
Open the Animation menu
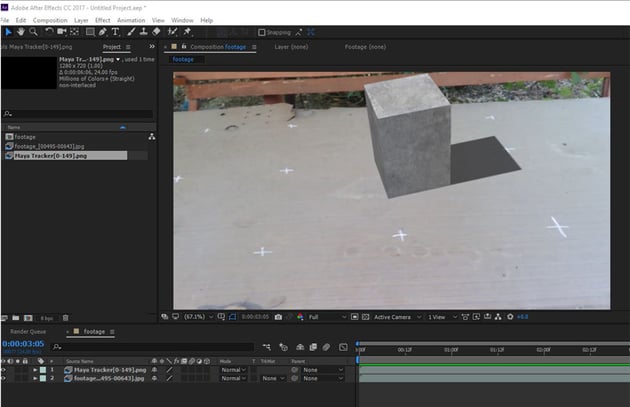[131, 20]
